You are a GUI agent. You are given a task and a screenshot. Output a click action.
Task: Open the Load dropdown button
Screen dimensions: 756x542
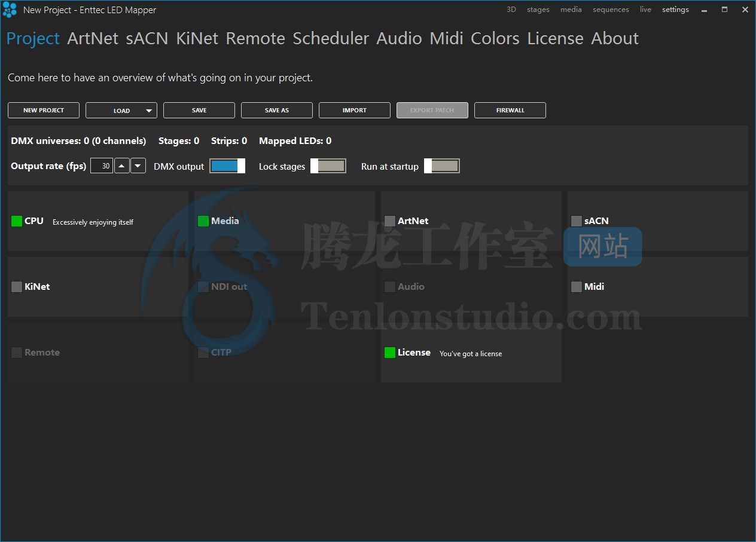(121, 111)
